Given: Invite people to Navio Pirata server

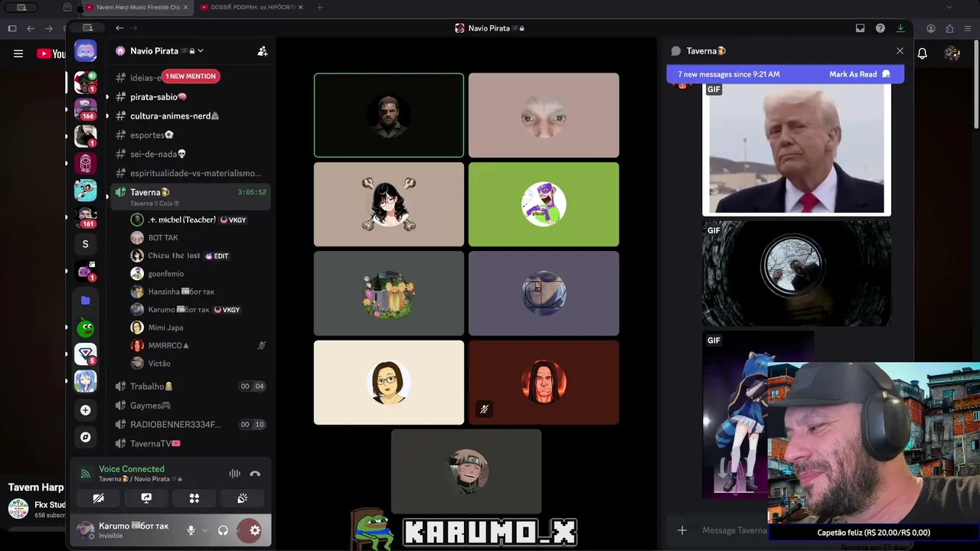Looking at the screenshot, I should click(263, 51).
